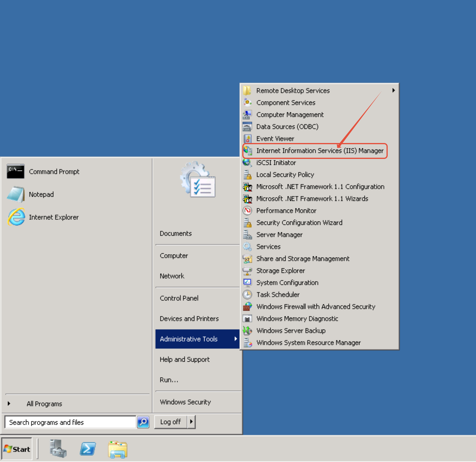Expand All Programs list
The image size is (476, 462).
click(77, 404)
